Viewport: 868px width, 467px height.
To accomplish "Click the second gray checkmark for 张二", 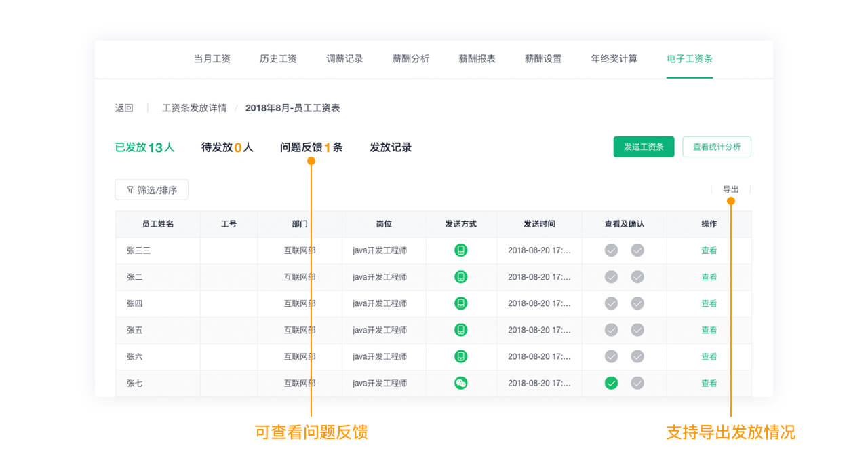I will click(x=637, y=277).
